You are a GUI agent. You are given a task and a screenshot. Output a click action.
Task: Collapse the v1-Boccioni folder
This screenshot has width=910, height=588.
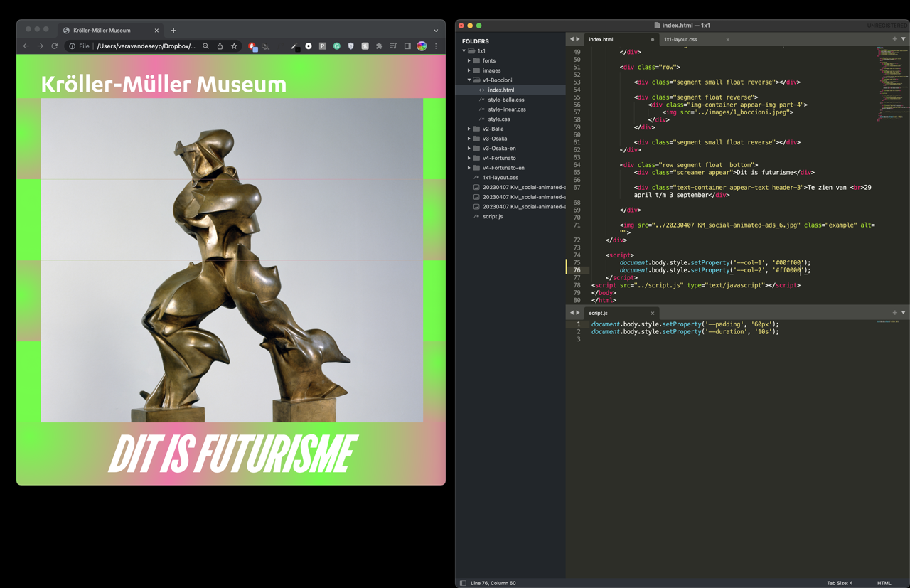(x=469, y=80)
